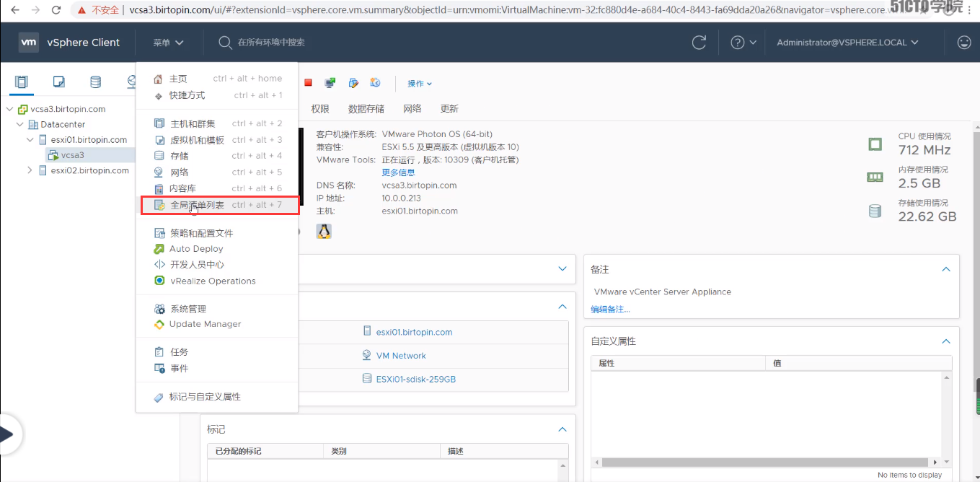The height and width of the screenshot is (482, 980).
Task: Click the 编辑备注... link
Action: tap(610, 310)
